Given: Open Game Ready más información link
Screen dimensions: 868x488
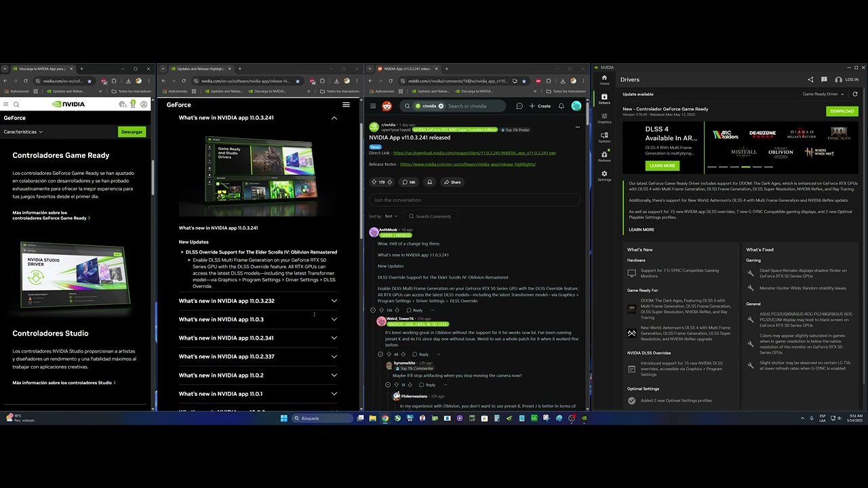Looking at the screenshot, I should (x=51, y=216).
